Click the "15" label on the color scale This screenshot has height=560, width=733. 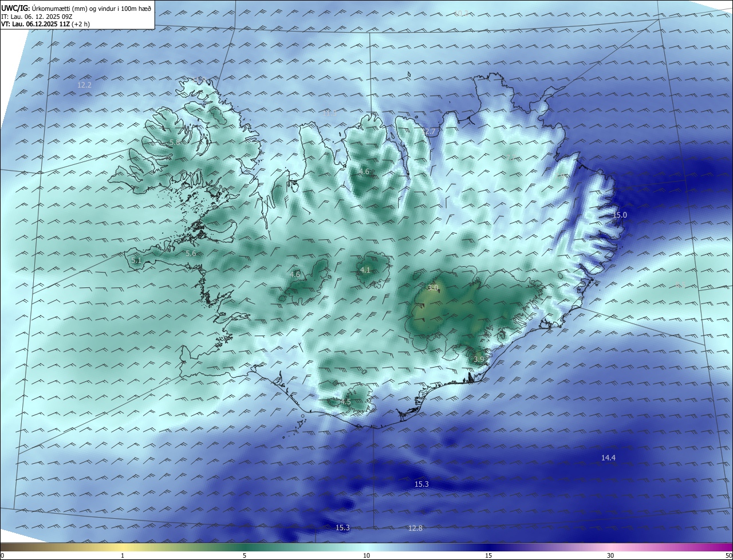pos(488,555)
